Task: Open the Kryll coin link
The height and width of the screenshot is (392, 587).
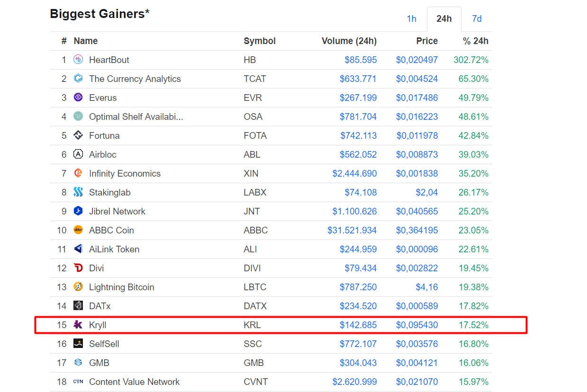Action: 98,325
